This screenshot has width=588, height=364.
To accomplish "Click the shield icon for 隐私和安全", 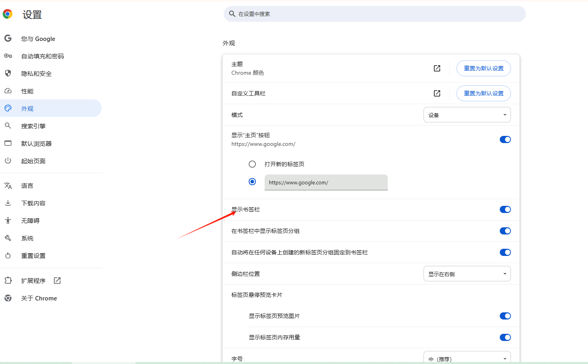I will tap(8, 73).
